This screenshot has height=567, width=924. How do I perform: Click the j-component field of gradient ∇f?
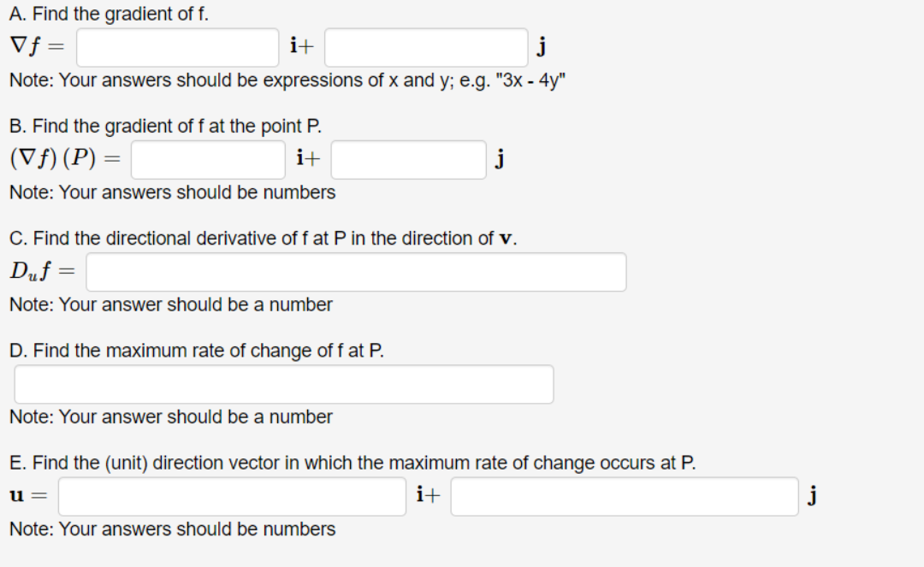(426, 47)
